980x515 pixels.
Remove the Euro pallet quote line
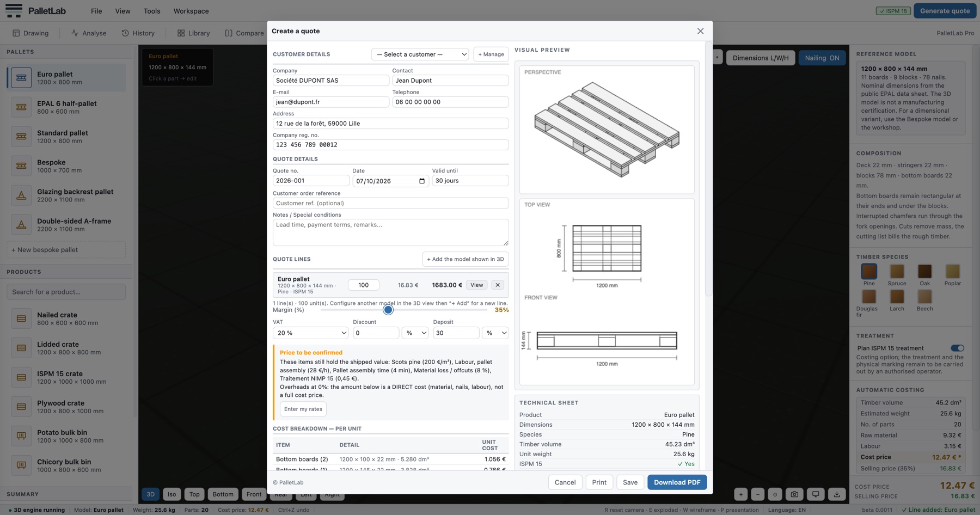coord(498,285)
